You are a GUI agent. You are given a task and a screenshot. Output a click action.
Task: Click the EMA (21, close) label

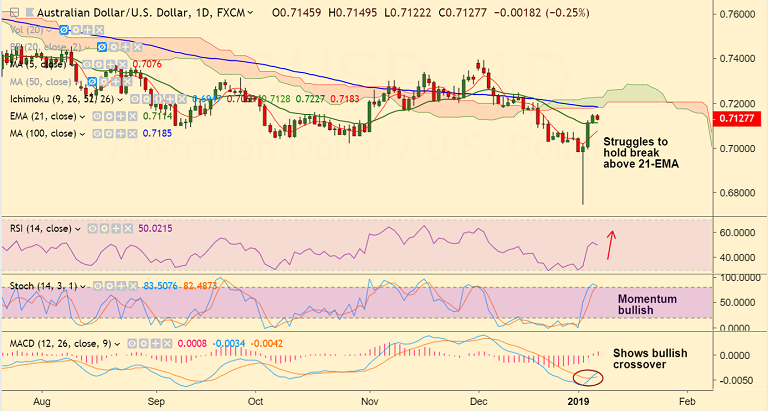click(x=43, y=116)
